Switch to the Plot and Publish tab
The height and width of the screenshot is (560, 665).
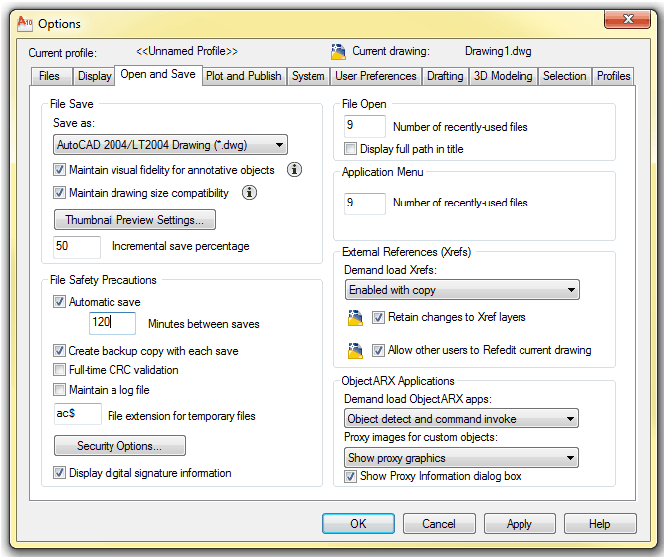tap(243, 76)
